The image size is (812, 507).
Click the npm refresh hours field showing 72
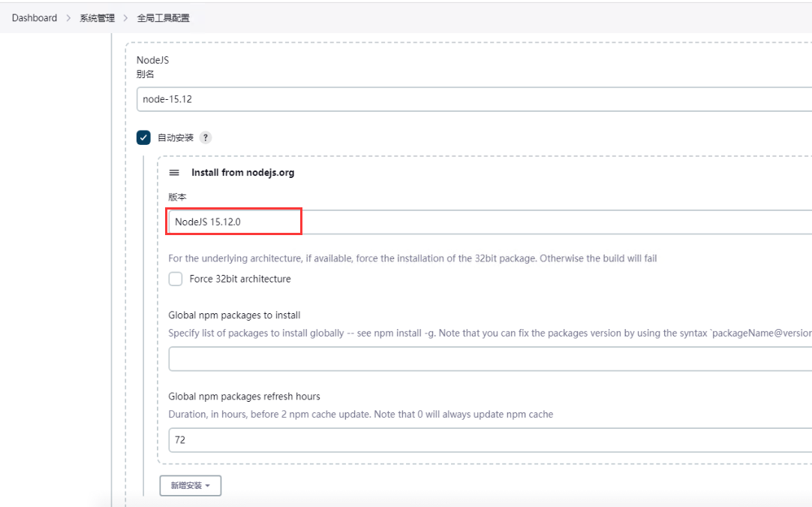tap(488, 440)
